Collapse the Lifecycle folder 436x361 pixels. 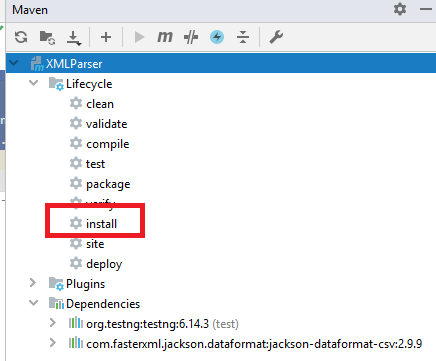(34, 82)
